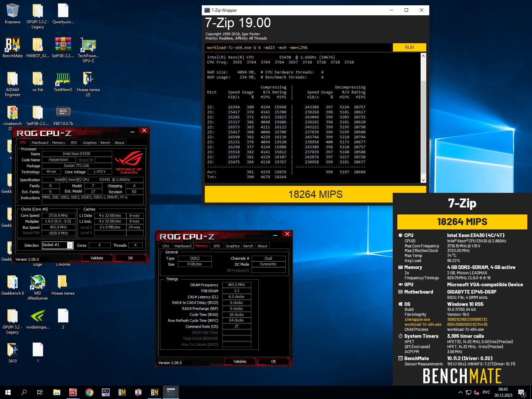Open the SetFSB-2.2 folder on the desktop
Image resolution: width=532 pixels, height=399 pixels.
click(x=38, y=115)
